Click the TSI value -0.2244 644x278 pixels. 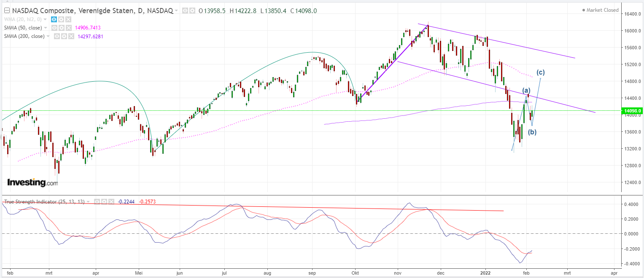(x=126, y=202)
